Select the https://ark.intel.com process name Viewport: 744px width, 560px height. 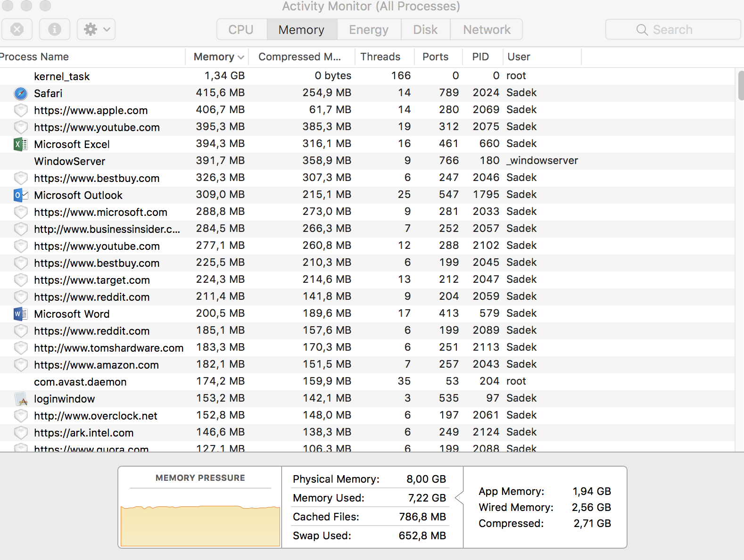(84, 433)
